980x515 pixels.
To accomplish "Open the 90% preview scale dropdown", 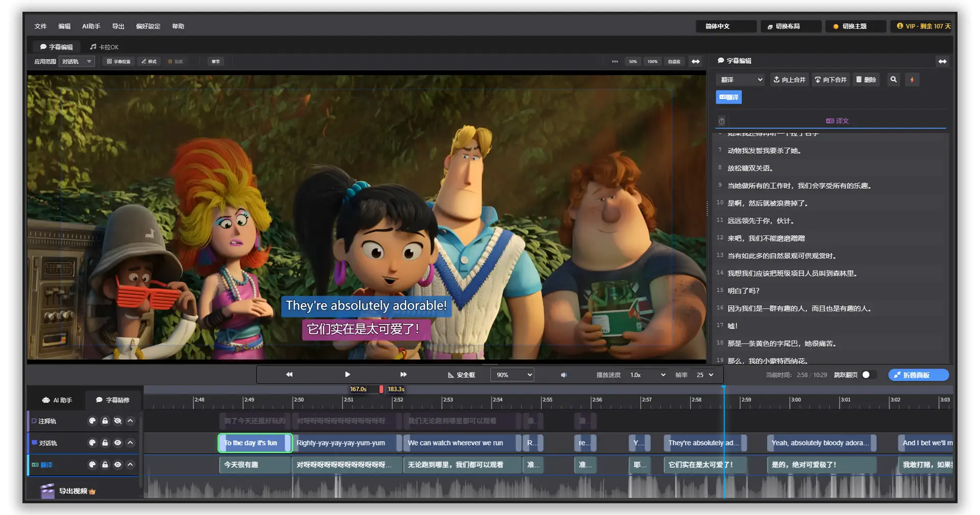I will (x=512, y=375).
